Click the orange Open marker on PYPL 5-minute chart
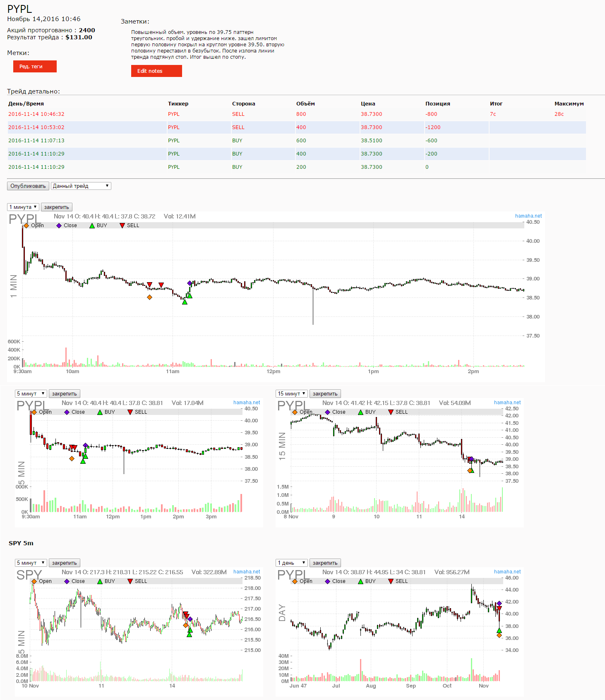605x700 pixels. 72,458
